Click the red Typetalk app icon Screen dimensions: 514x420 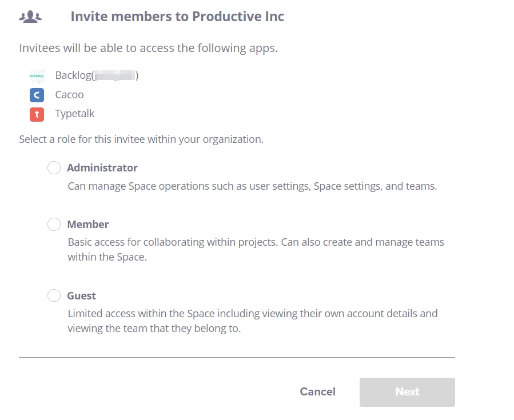point(37,114)
